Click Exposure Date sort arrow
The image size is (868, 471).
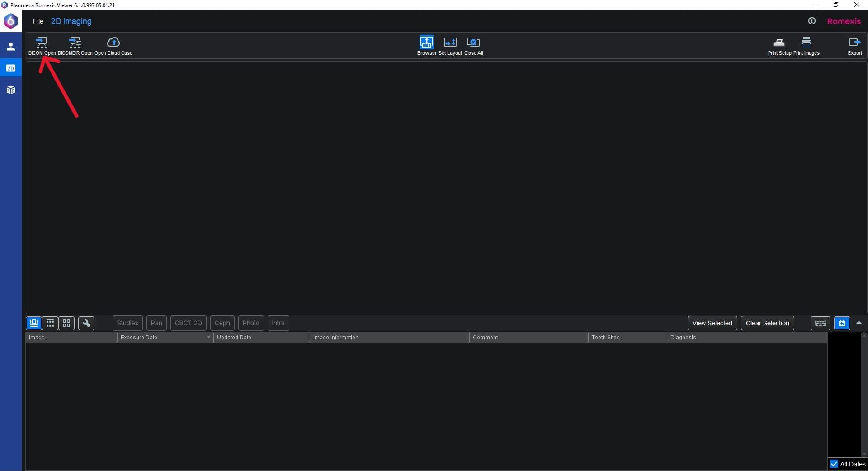(208, 338)
